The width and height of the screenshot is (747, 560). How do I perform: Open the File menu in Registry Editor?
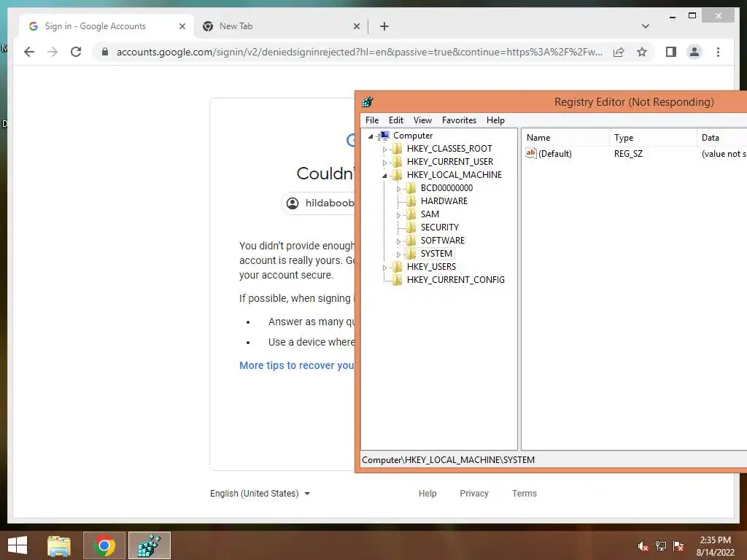372,120
